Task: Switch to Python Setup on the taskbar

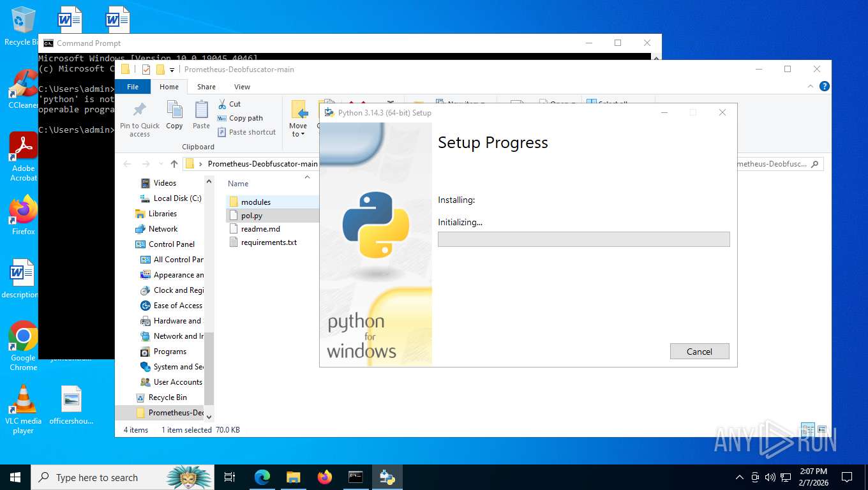Action: 387,477
